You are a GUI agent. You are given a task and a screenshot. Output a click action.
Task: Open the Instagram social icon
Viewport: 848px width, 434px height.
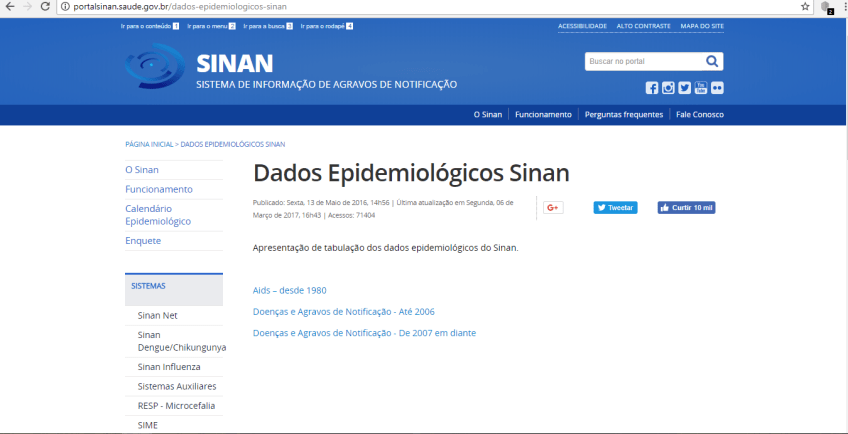tap(668, 88)
